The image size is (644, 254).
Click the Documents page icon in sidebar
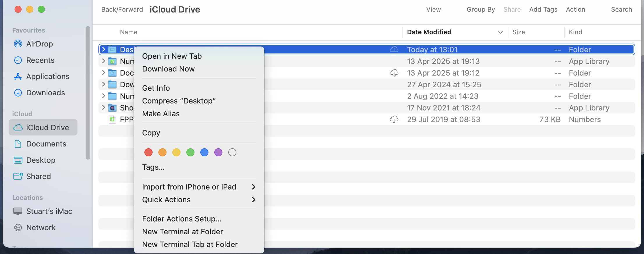tap(18, 144)
